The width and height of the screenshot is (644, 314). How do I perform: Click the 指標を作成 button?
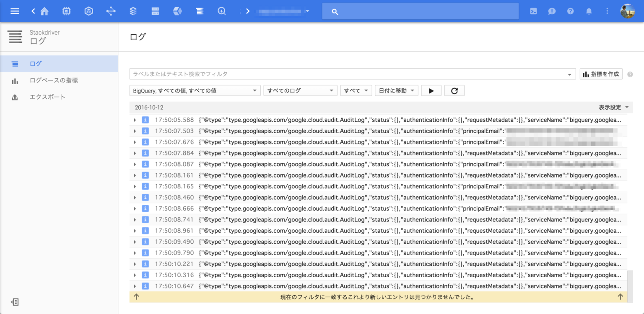(601, 74)
